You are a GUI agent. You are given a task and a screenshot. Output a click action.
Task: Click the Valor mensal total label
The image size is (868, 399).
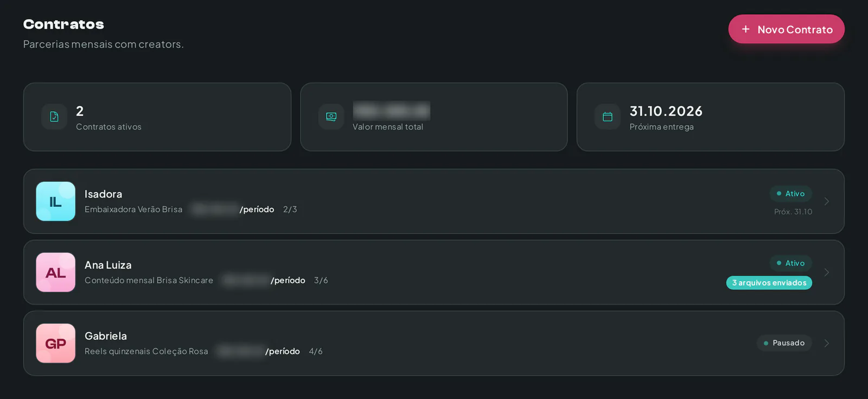pos(388,127)
